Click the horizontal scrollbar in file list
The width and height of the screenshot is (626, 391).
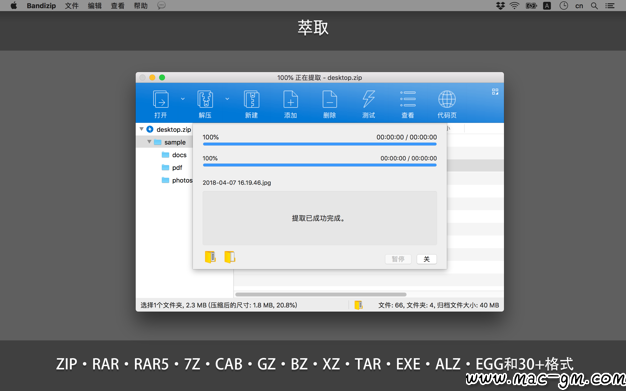321,294
